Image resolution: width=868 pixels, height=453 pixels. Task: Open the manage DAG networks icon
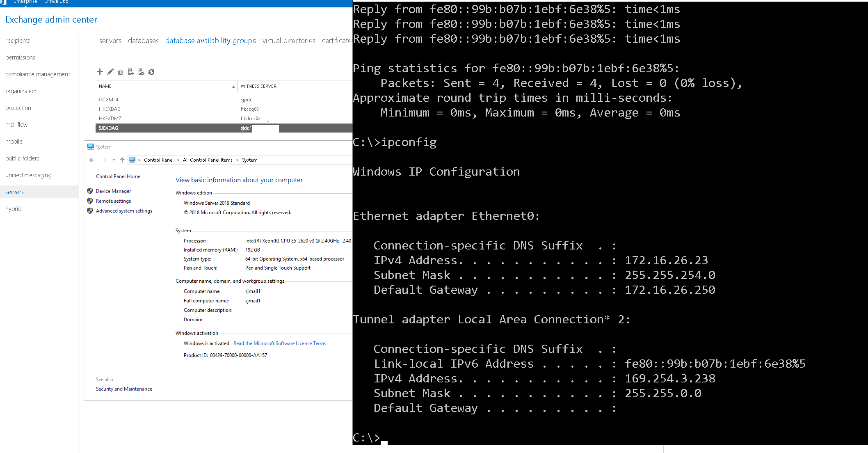(141, 72)
